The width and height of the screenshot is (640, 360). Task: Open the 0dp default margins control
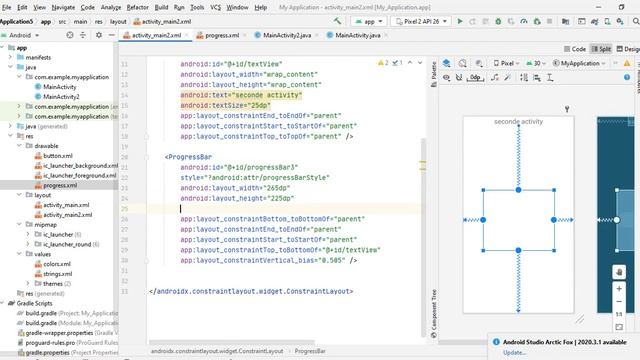[475, 77]
